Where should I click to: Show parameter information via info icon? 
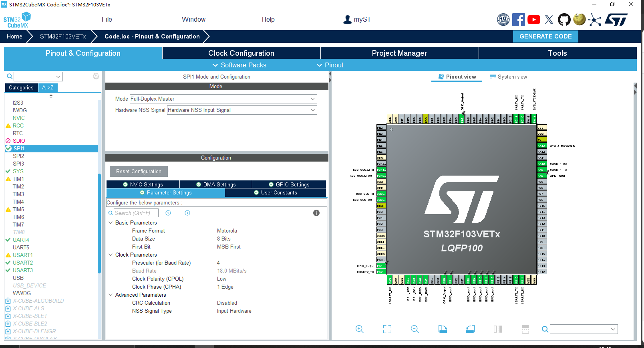(316, 213)
